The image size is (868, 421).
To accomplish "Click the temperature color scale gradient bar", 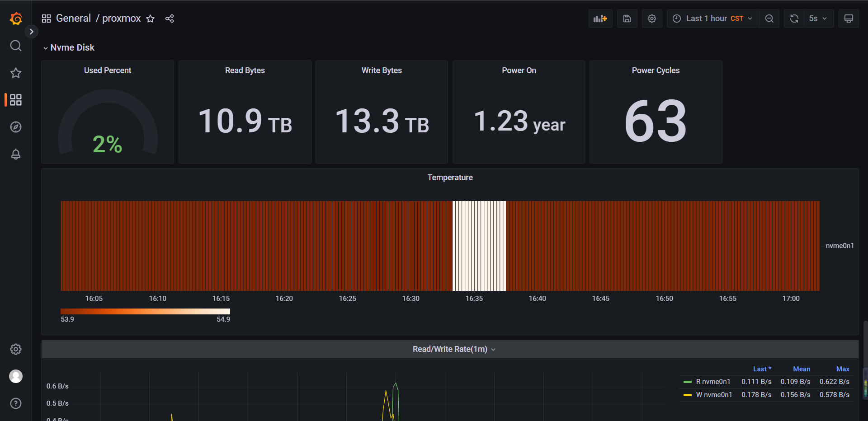I will click(x=145, y=311).
